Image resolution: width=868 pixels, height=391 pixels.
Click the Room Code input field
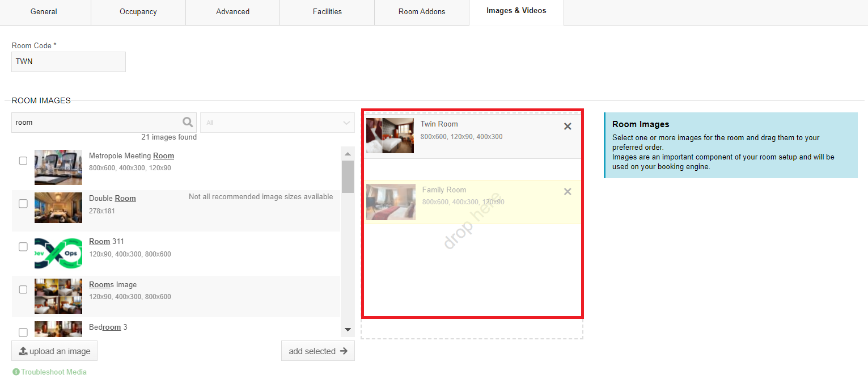(x=69, y=62)
